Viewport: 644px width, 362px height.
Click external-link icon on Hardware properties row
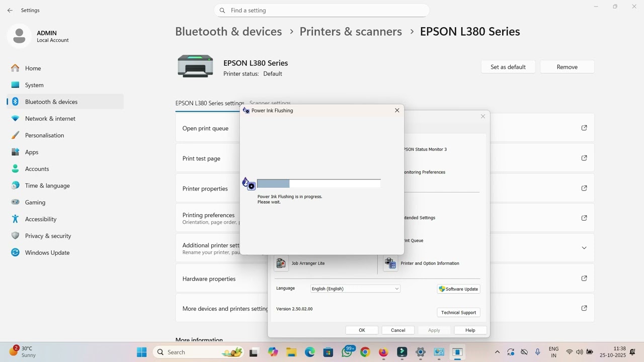point(584,278)
